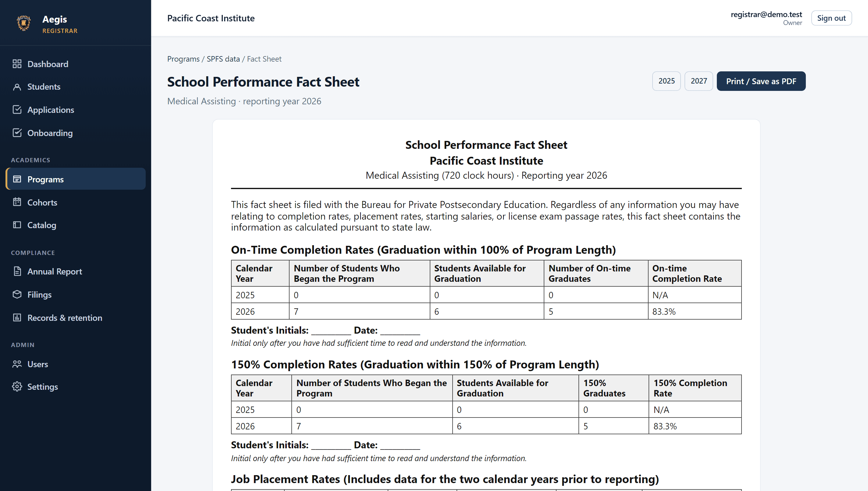Click registrar@demo.test account email

coord(766,14)
